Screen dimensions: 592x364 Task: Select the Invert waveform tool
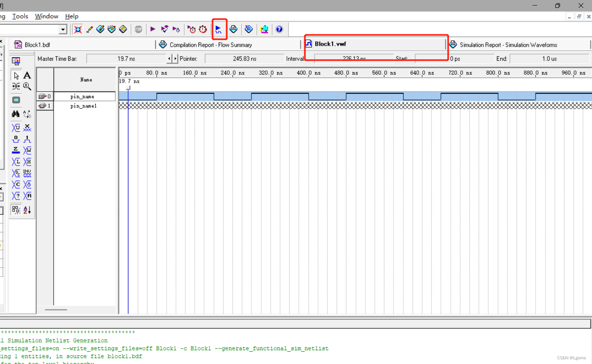pyautogui.click(x=27, y=173)
